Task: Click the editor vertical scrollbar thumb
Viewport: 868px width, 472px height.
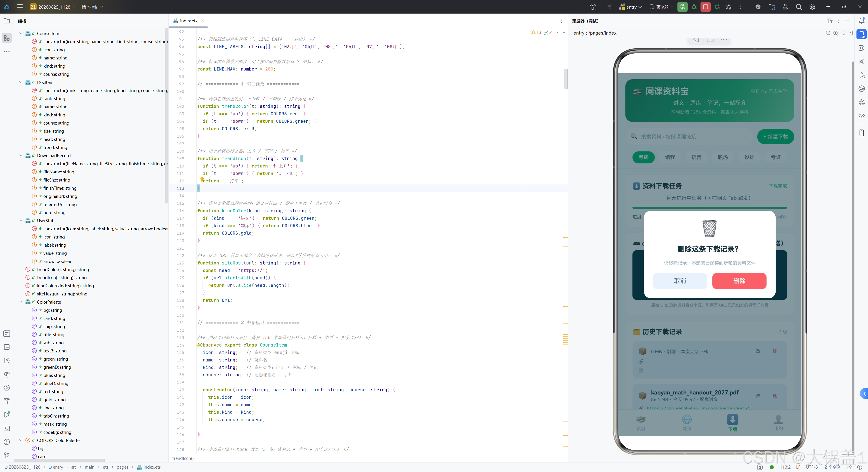Action: click(x=566, y=79)
